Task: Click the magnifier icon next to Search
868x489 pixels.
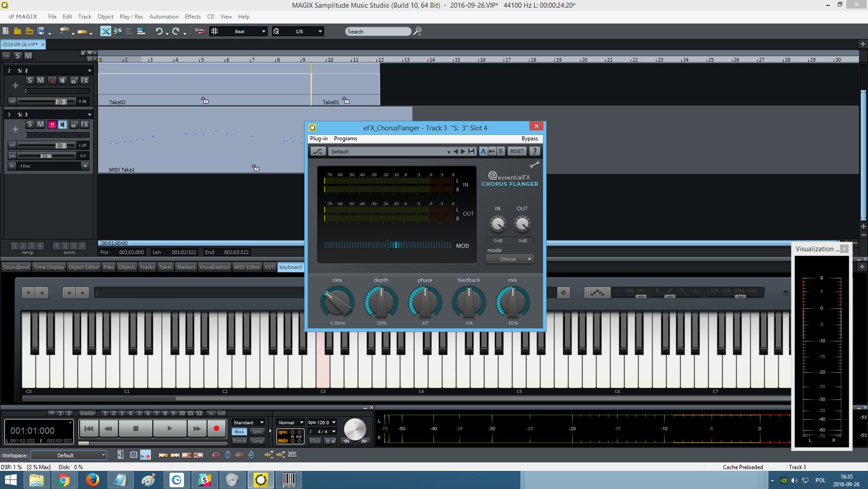Action: (417, 31)
